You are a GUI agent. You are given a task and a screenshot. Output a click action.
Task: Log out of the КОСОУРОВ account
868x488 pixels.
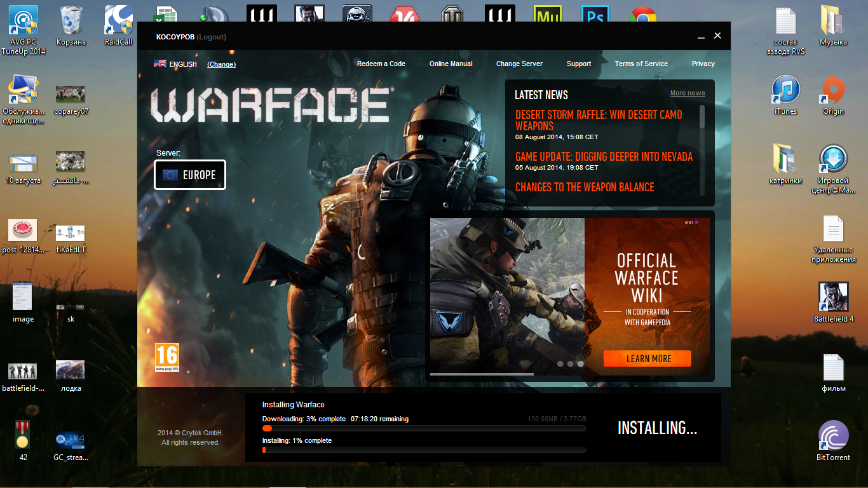click(x=212, y=37)
